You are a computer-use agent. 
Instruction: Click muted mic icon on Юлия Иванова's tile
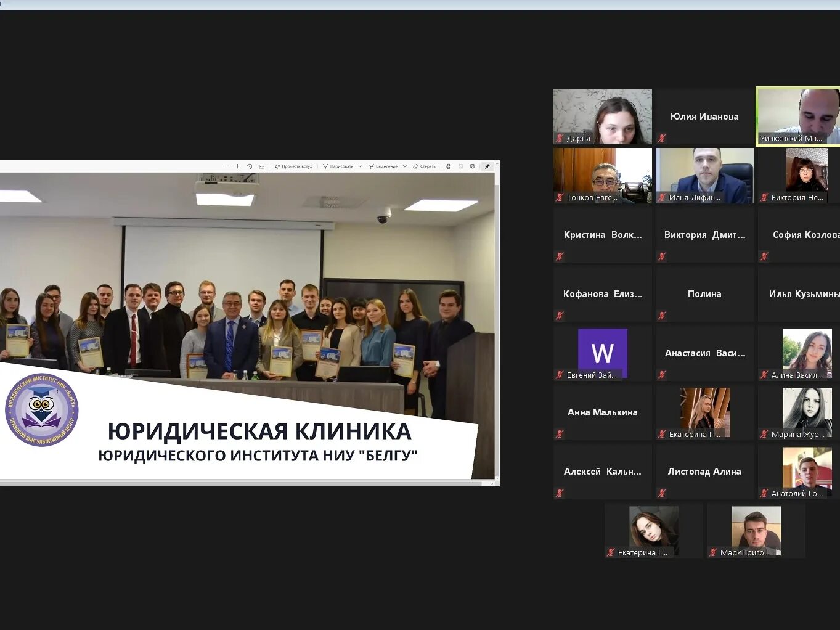coord(662,138)
